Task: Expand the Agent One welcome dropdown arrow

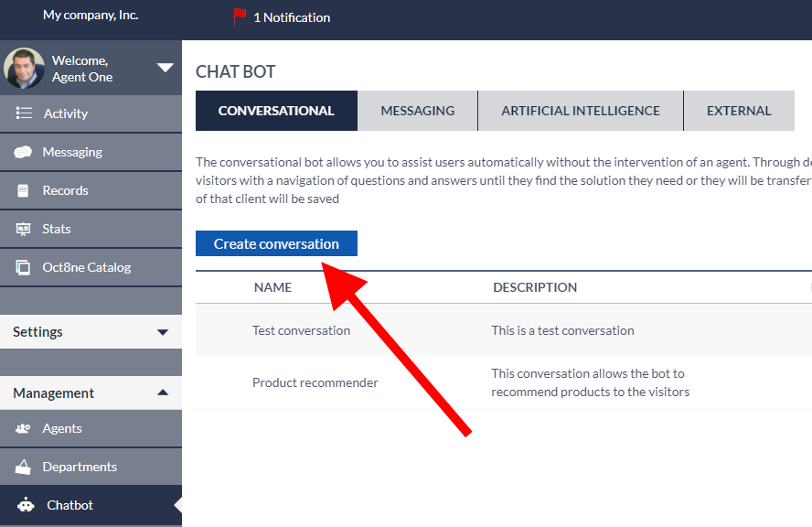Action: click(x=165, y=67)
